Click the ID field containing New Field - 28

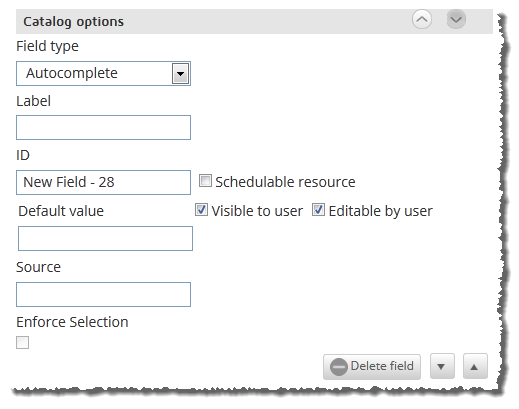pyautogui.click(x=103, y=182)
